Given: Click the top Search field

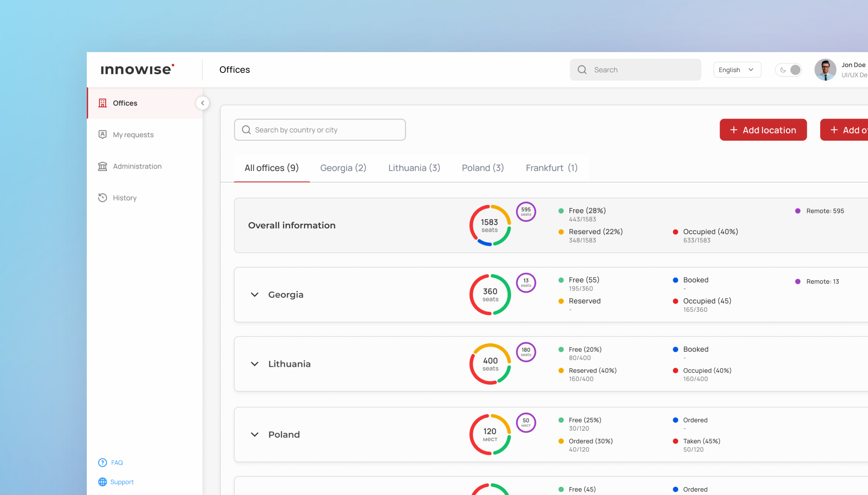Looking at the screenshot, I should [x=635, y=69].
